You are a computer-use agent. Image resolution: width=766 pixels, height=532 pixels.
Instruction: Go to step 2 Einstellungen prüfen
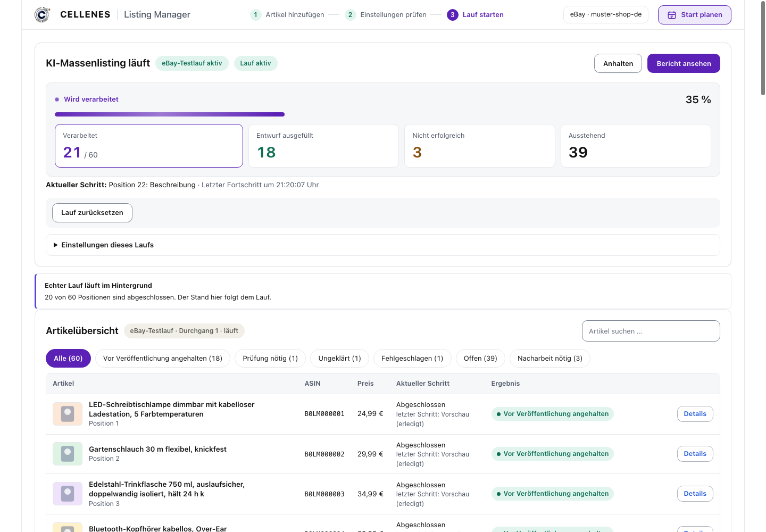coord(386,14)
